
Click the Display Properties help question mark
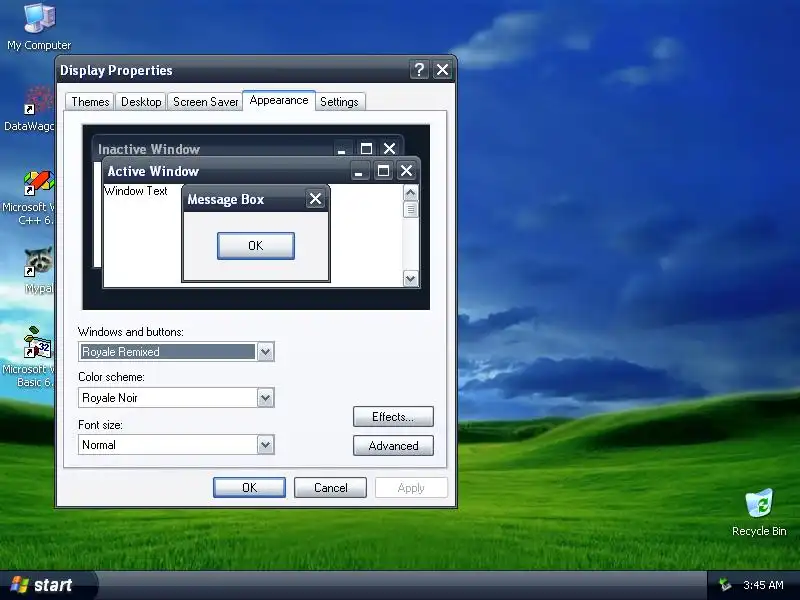(x=419, y=69)
